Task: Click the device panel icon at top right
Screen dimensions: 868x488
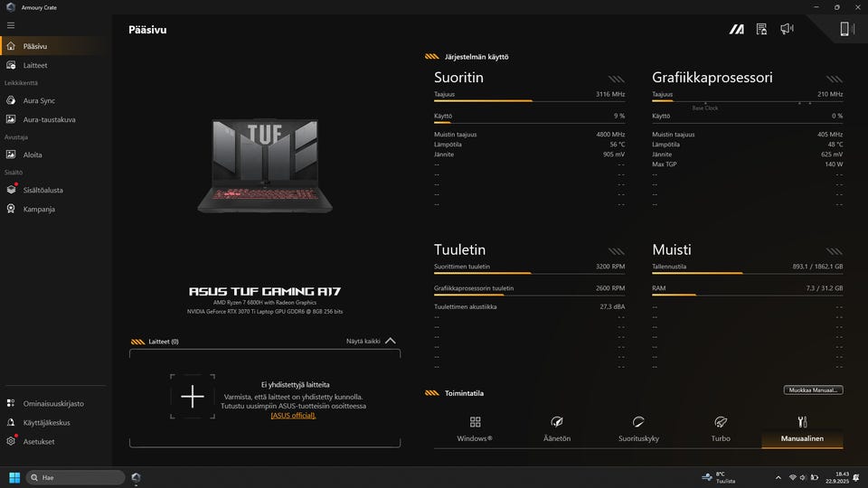Action: click(x=847, y=29)
